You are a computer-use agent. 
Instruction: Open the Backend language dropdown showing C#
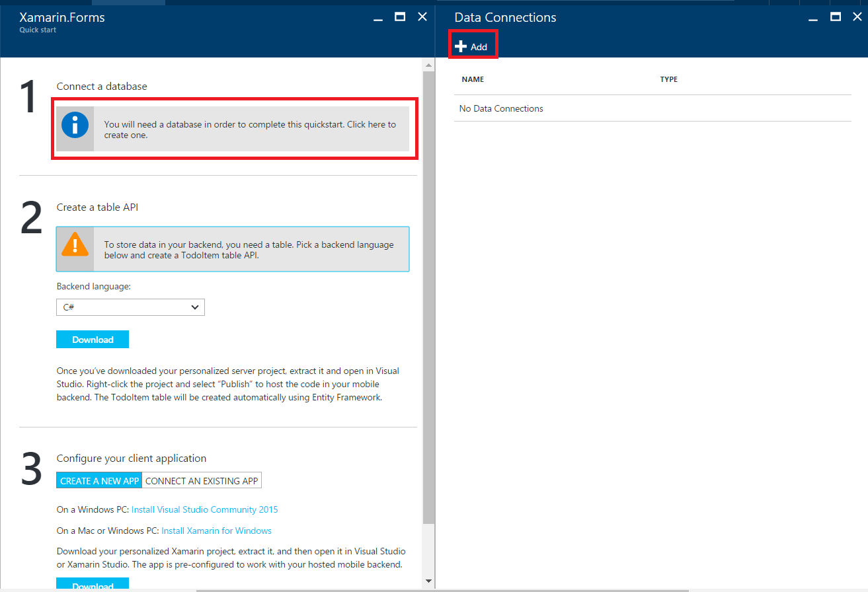point(130,307)
